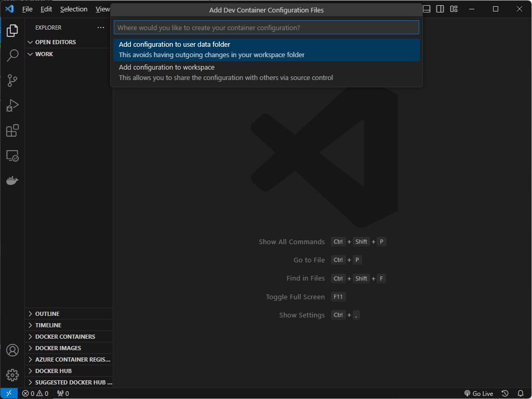The image size is (532, 399).
Task: Expand the Docker Images section
Action: pos(69,348)
